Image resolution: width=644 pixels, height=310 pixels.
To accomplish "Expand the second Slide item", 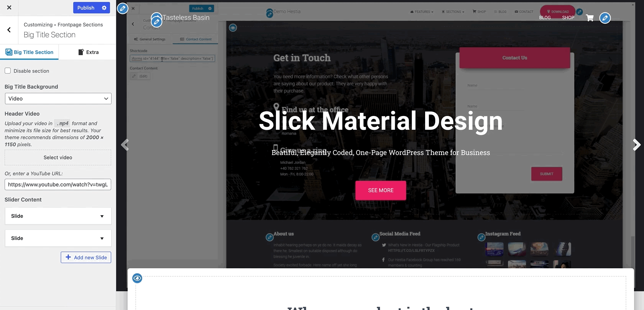I will [58, 238].
